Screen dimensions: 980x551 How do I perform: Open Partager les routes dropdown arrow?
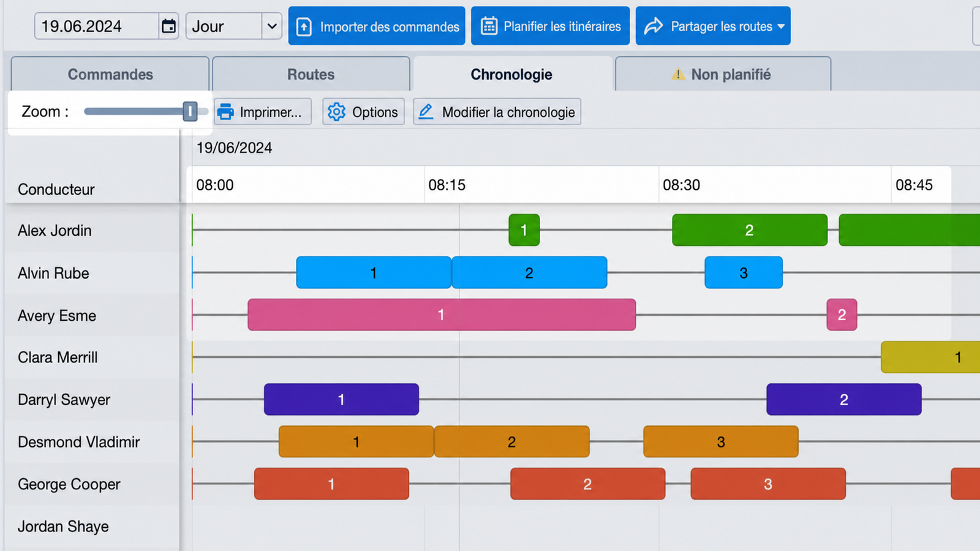pos(781,26)
